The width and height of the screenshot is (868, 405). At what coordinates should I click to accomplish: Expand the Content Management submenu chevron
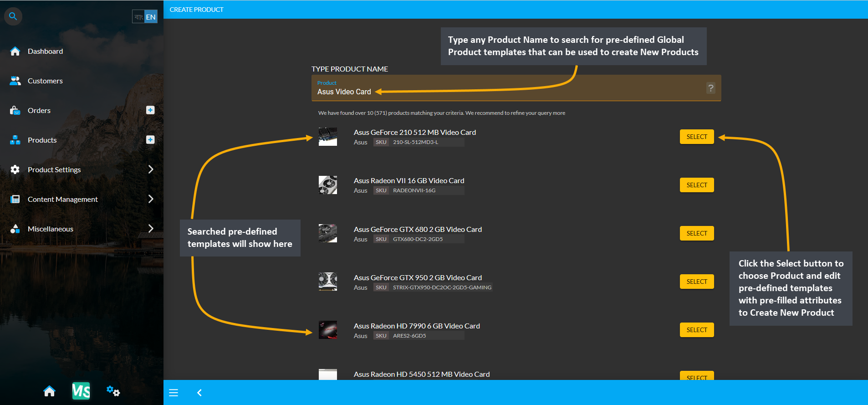pos(151,199)
